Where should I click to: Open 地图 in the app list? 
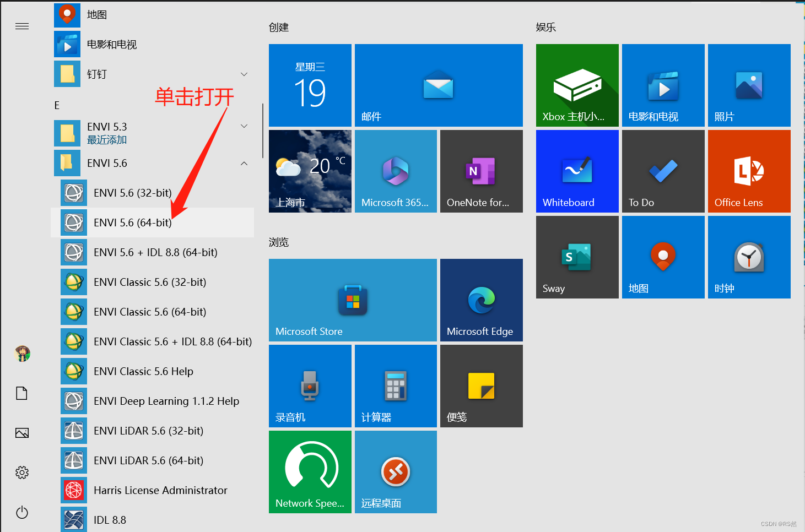pos(152,14)
